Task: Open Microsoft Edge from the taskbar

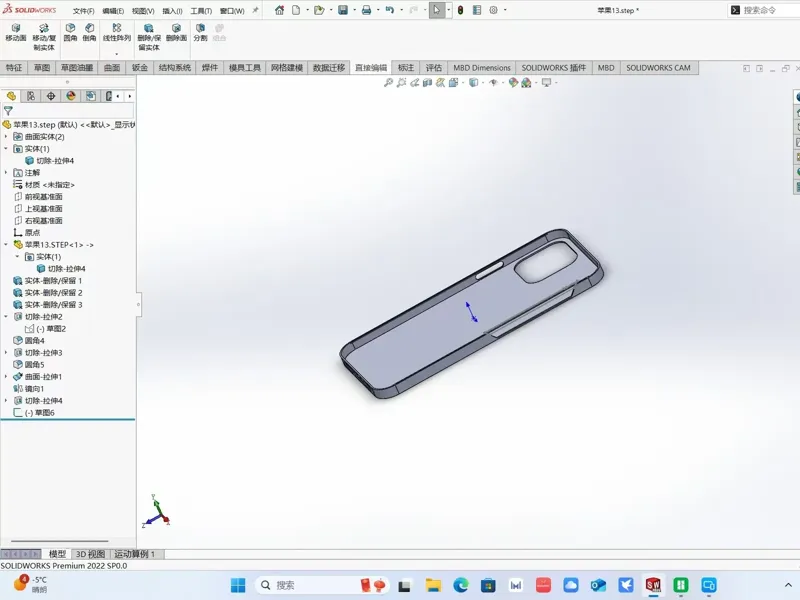Action: pos(461,585)
